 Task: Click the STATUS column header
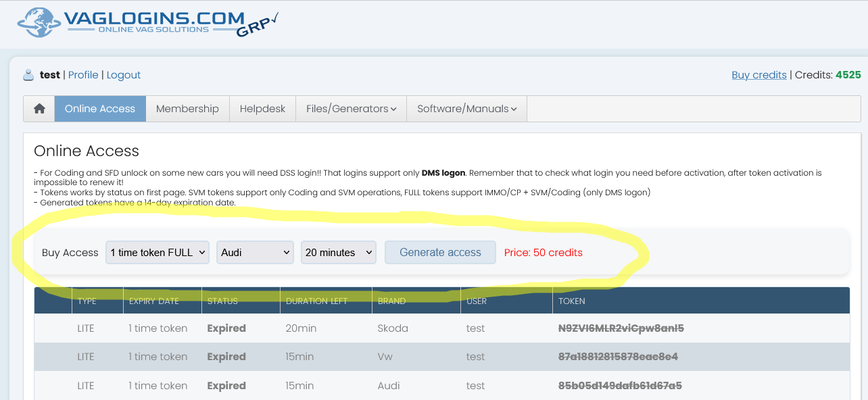(222, 301)
